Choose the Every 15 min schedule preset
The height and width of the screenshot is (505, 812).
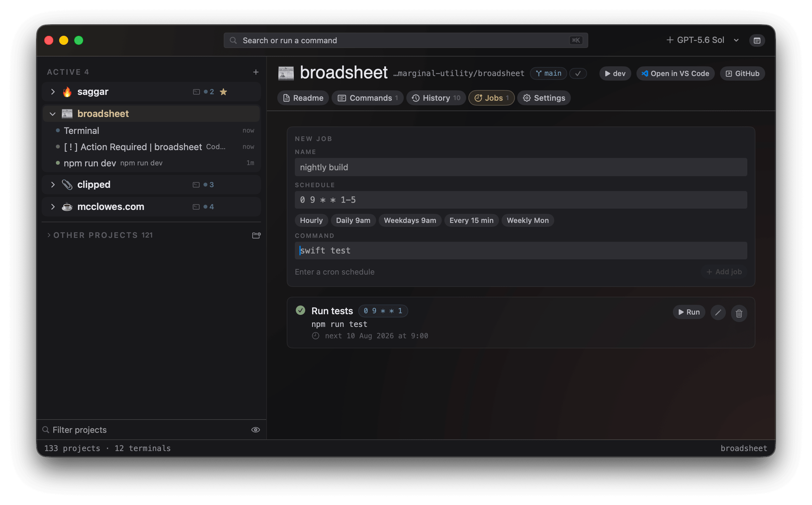point(471,220)
